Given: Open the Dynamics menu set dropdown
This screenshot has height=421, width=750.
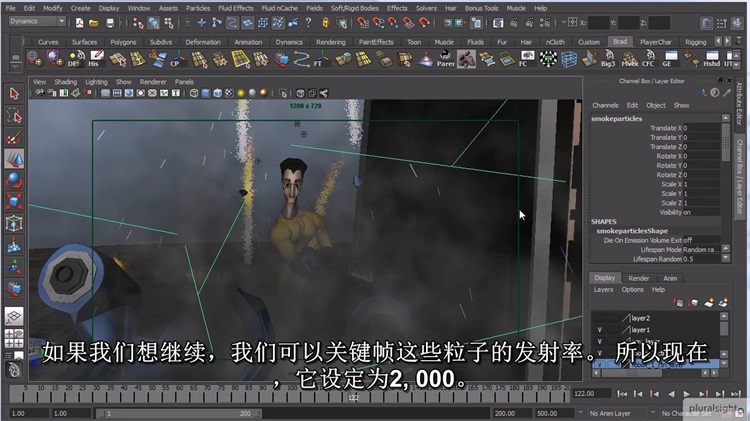Looking at the screenshot, I should click(x=37, y=22).
